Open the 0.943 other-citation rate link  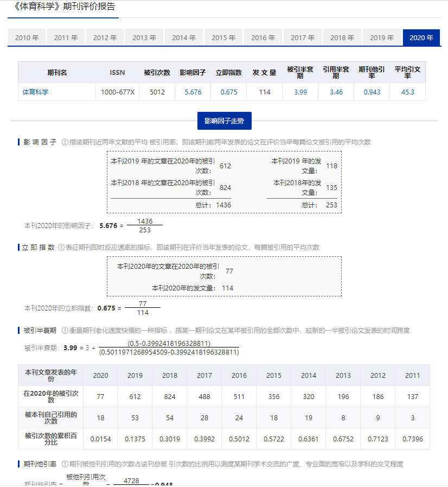[x=372, y=92]
